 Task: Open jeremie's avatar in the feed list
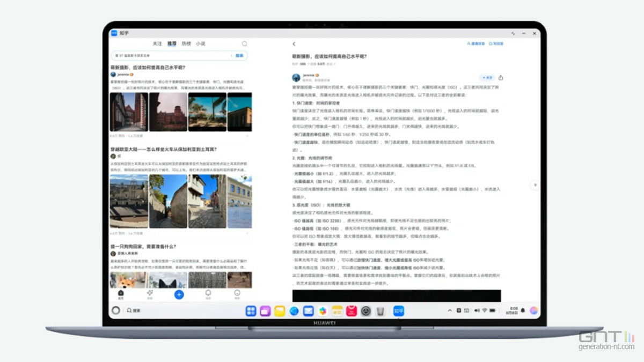point(113,75)
